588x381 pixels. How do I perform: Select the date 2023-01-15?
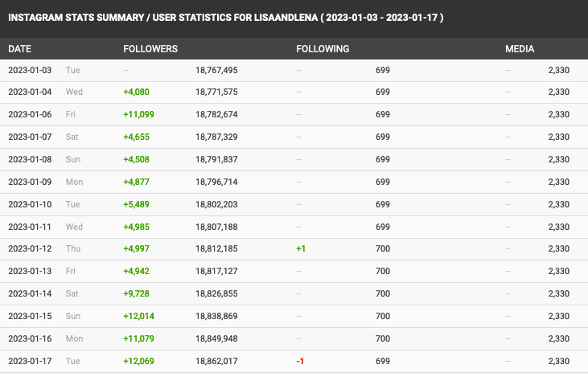point(30,316)
